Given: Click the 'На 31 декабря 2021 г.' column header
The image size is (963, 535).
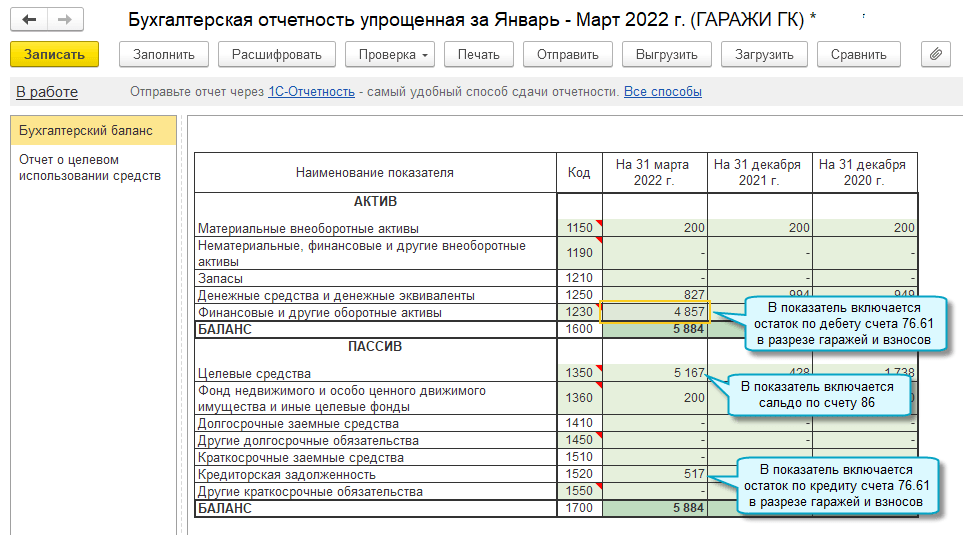Looking at the screenshot, I should [760, 173].
